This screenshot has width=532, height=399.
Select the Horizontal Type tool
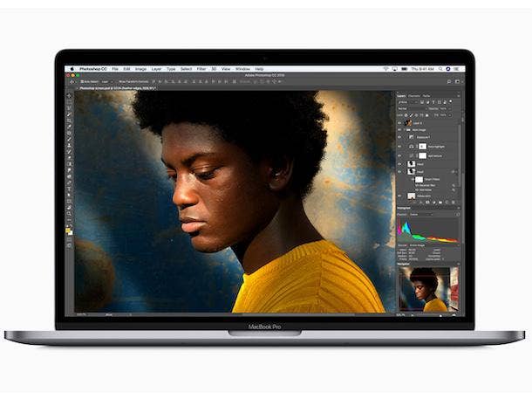click(x=69, y=189)
